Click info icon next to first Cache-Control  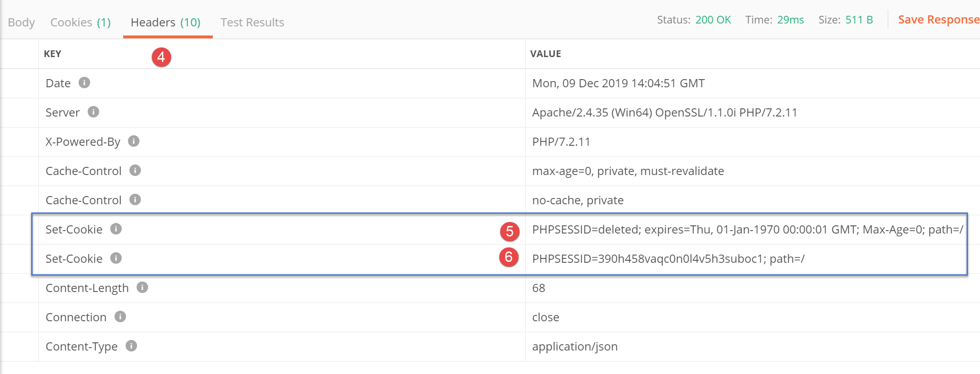point(135,170)
